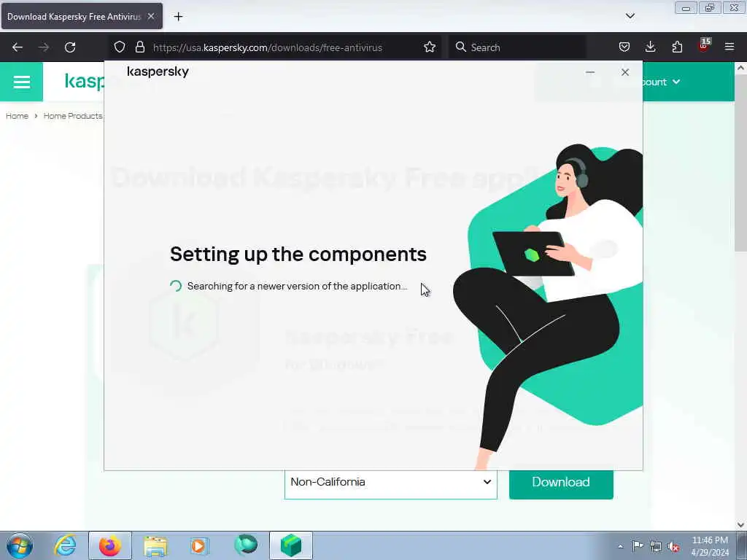This screenshot has width=747, height=560.
Task: Expand the account dropdown in site header
Action: point(661,82)
